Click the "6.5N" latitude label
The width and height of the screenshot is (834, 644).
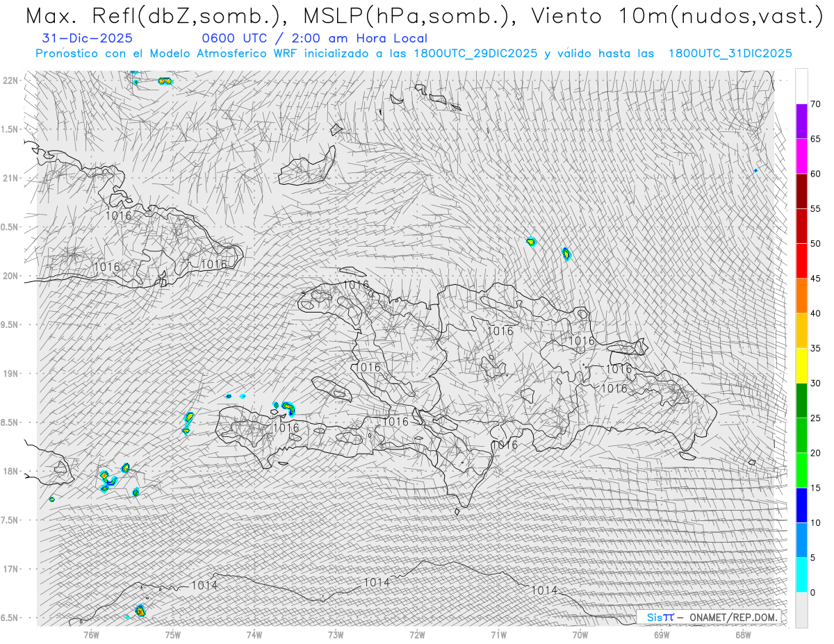[x=10, y=618]
